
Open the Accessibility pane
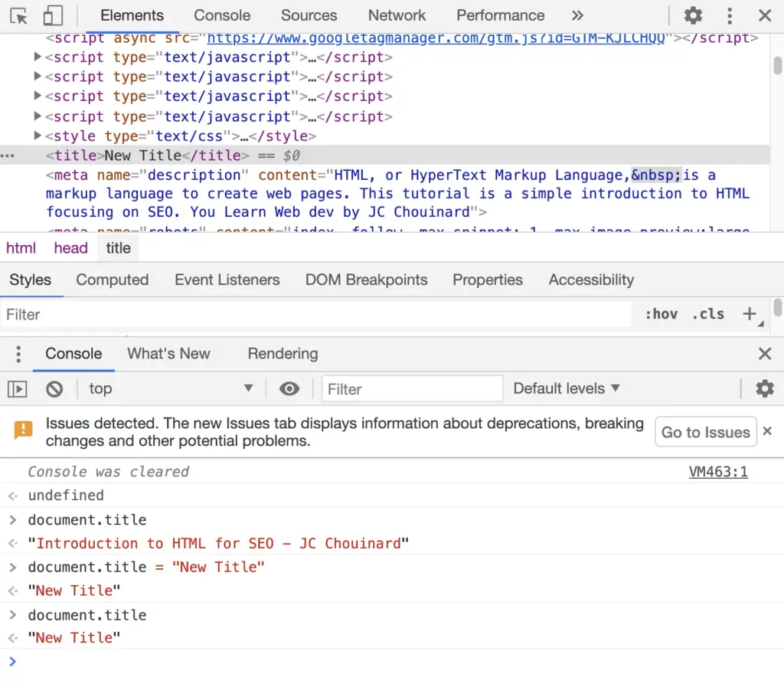click(x=591, y=280)
